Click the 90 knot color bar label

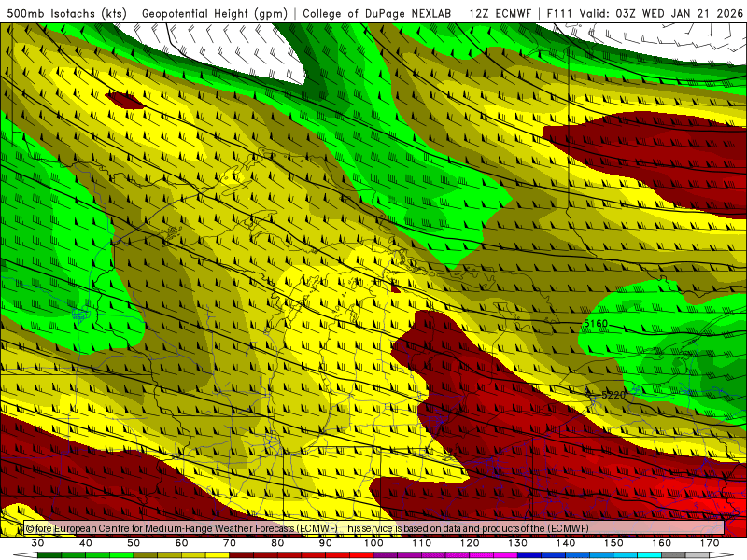[326, 543]
